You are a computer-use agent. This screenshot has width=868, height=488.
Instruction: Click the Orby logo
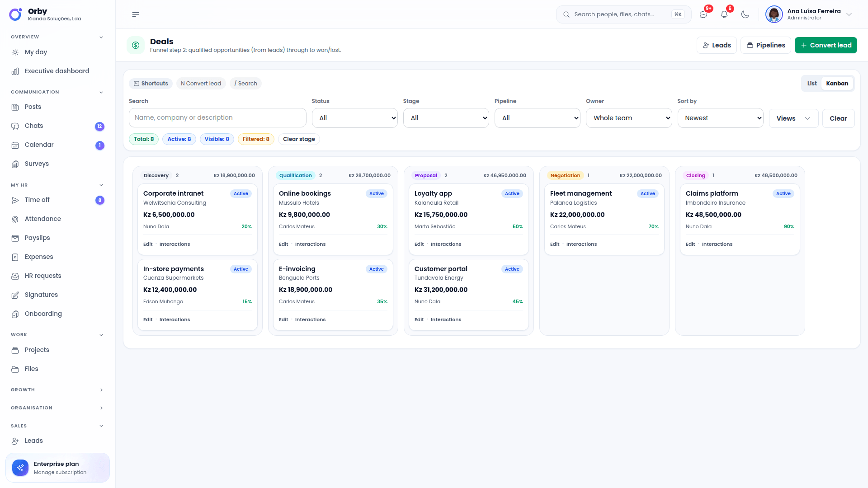click(x=15, y=14)
